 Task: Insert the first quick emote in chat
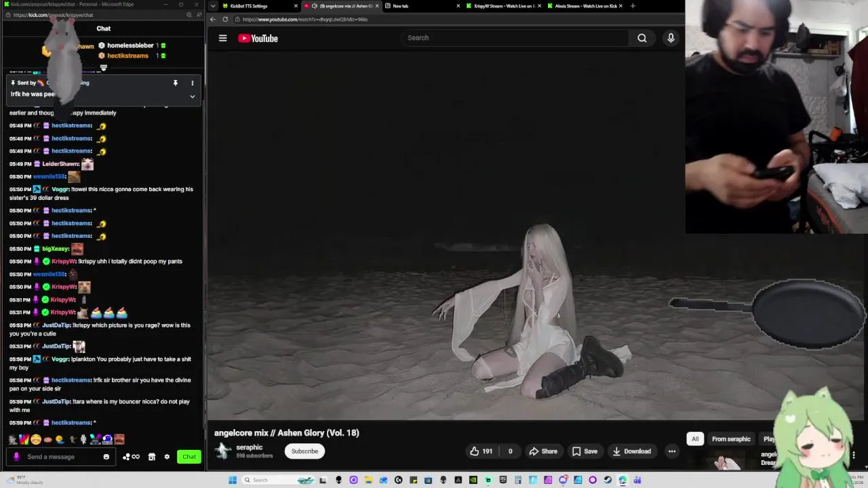[14, 439]
